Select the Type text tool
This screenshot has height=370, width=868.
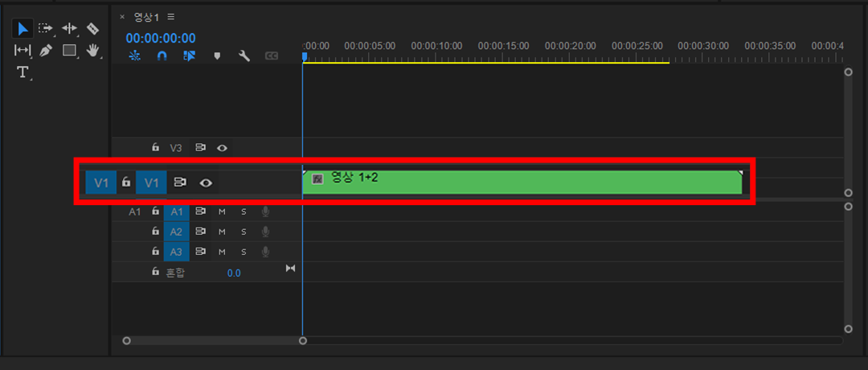tap(23, 72)
